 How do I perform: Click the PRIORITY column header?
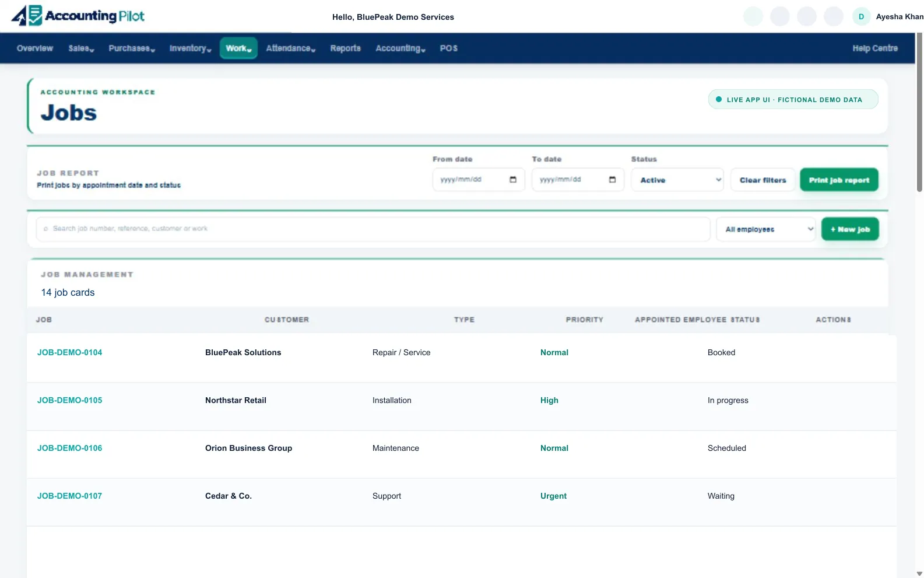[x=584, y=320]
